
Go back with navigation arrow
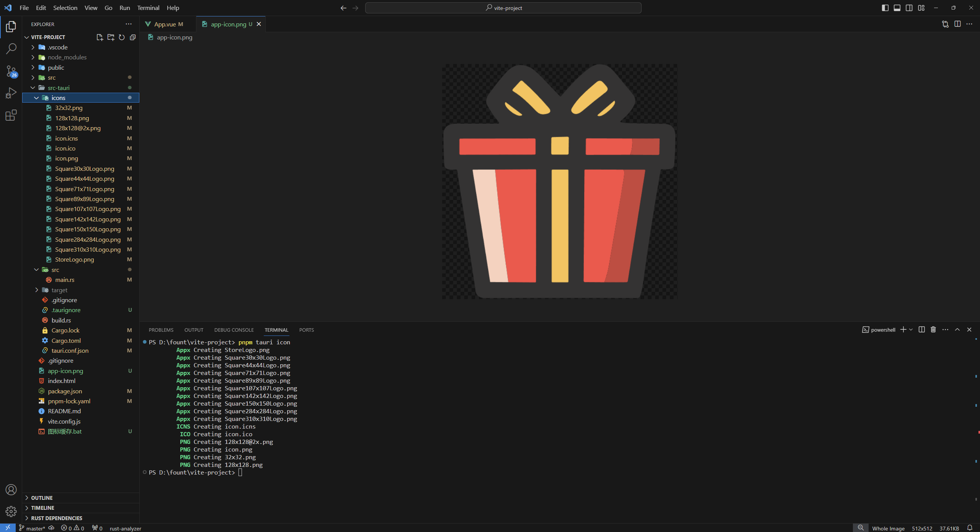tap(343, 8)
